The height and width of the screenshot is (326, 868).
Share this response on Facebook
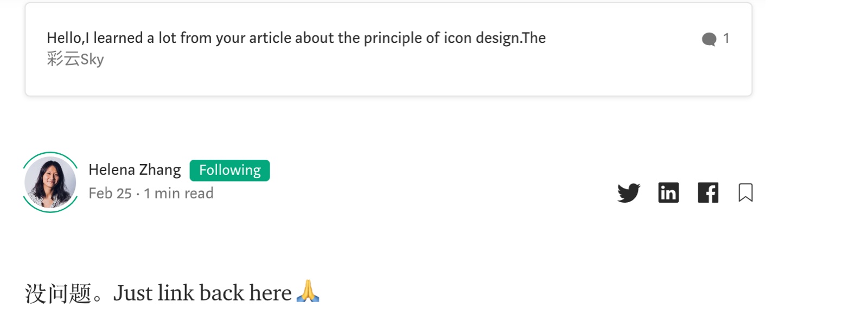708,193
